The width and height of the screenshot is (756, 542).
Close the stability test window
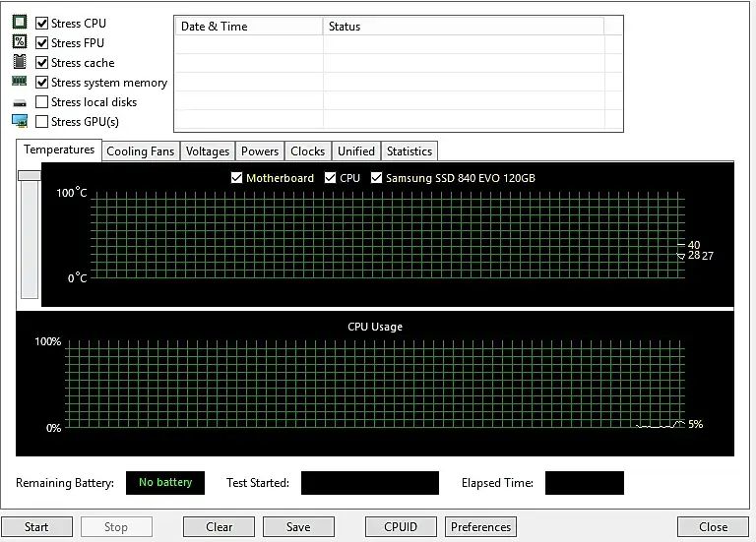(x=713, y=527)
